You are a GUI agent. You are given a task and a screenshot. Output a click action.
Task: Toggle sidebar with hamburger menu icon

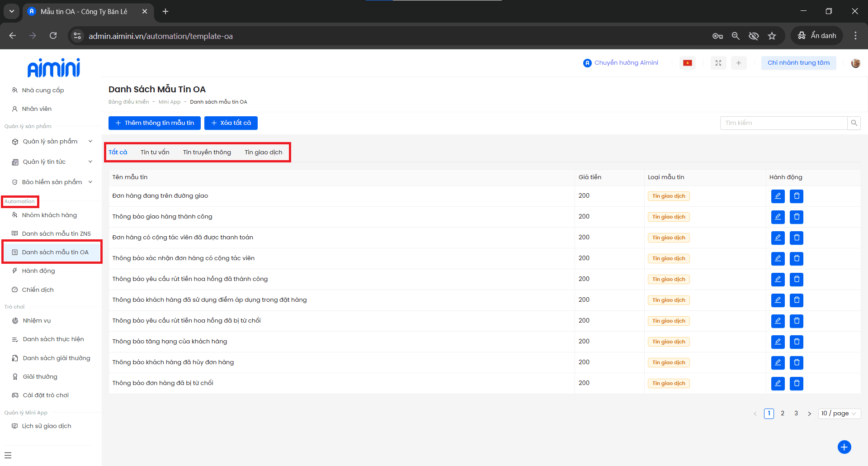pyautogui.click(x=8, y=455)
